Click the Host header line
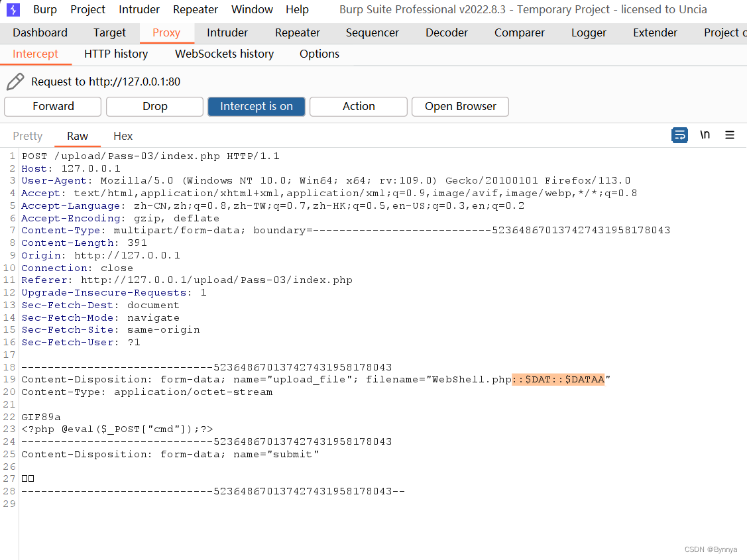 point(70,168)
